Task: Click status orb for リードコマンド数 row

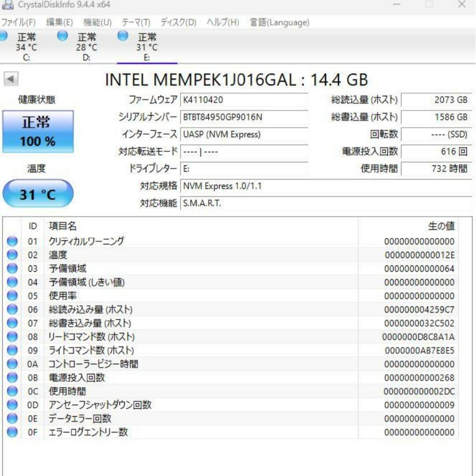Action: 12,337
